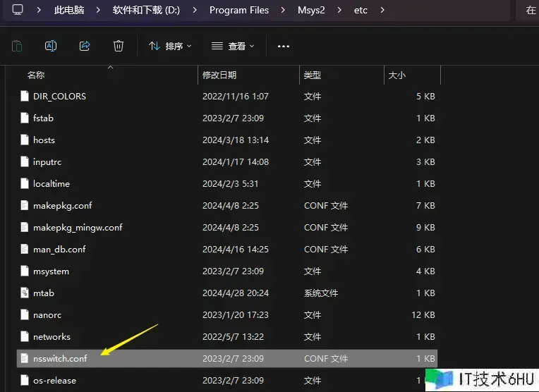Select the hosts file

pos(44,140)
